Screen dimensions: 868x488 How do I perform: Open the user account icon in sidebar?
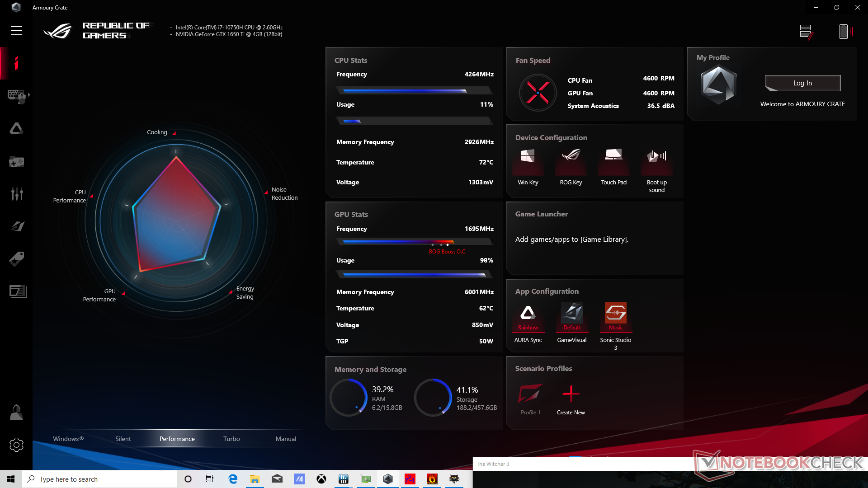16,412
